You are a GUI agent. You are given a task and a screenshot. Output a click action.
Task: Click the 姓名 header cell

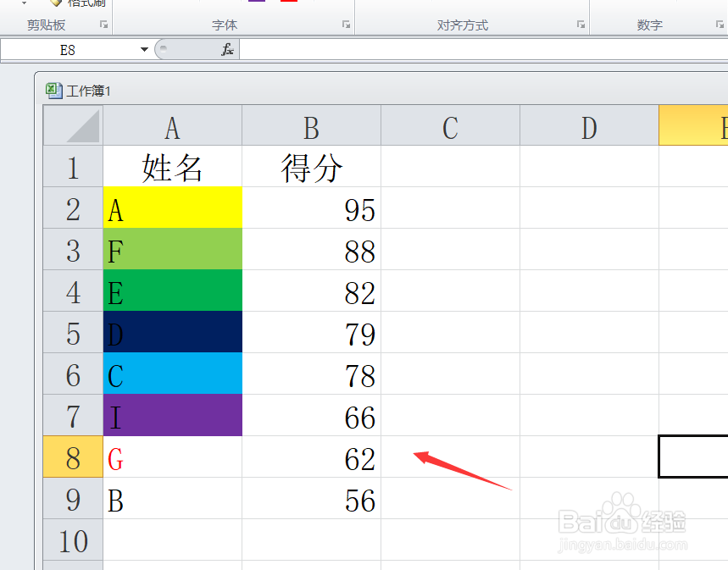tap(172, 166)
